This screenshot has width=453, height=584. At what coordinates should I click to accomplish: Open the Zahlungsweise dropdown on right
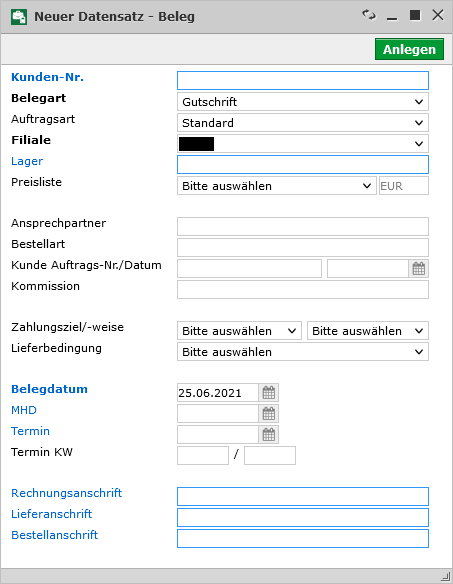368,331
